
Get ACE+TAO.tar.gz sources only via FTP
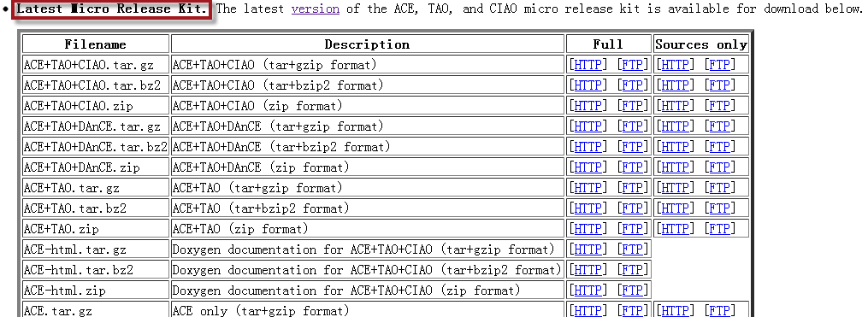[720, 187]
